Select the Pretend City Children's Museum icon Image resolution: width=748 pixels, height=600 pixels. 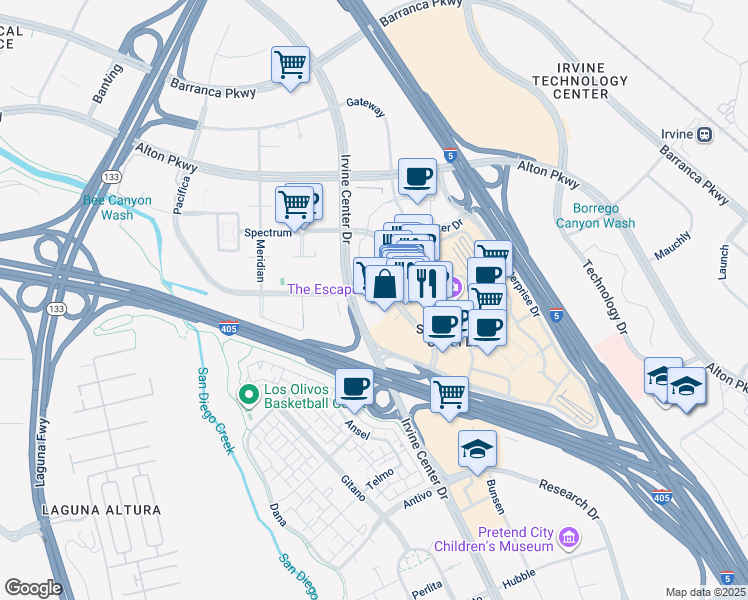(x=568, y=538)
